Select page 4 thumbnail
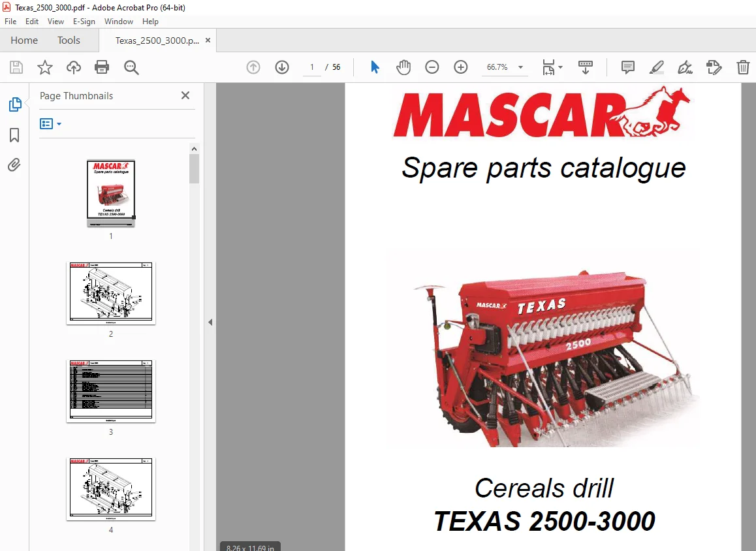The width and height of the screenshot is (756, 551). point(111,489)
